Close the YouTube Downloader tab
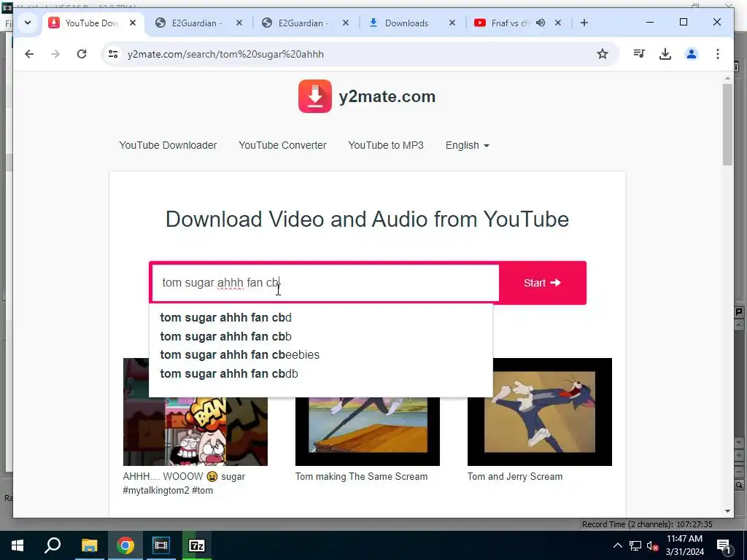747x560 pixels. 133,23
